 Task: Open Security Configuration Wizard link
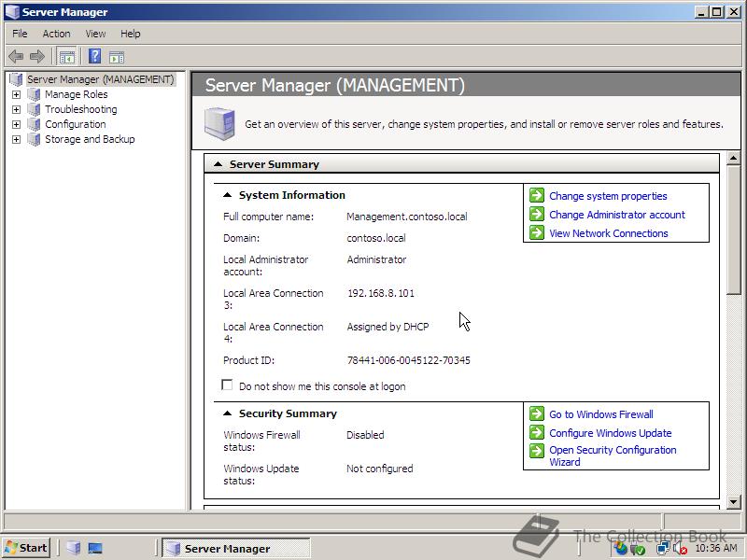tap(613, 455)
